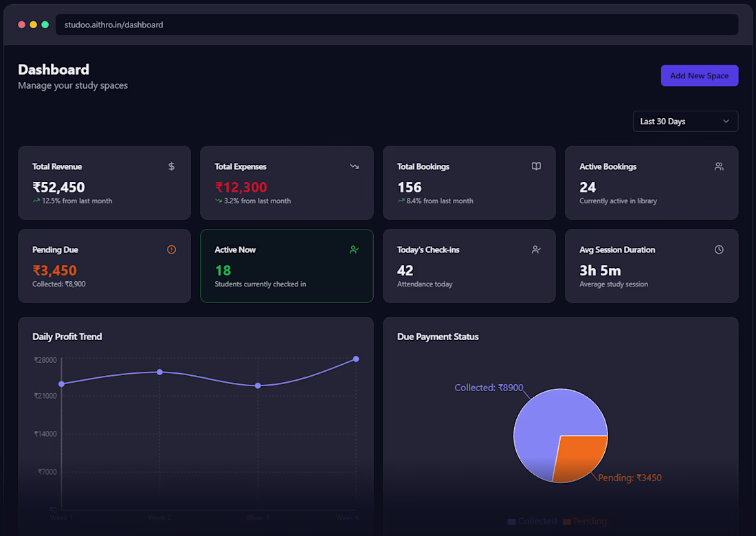756x536 pixels.
Task: Select the Week 4 data point on profit chart
Action: coord(356,359)
